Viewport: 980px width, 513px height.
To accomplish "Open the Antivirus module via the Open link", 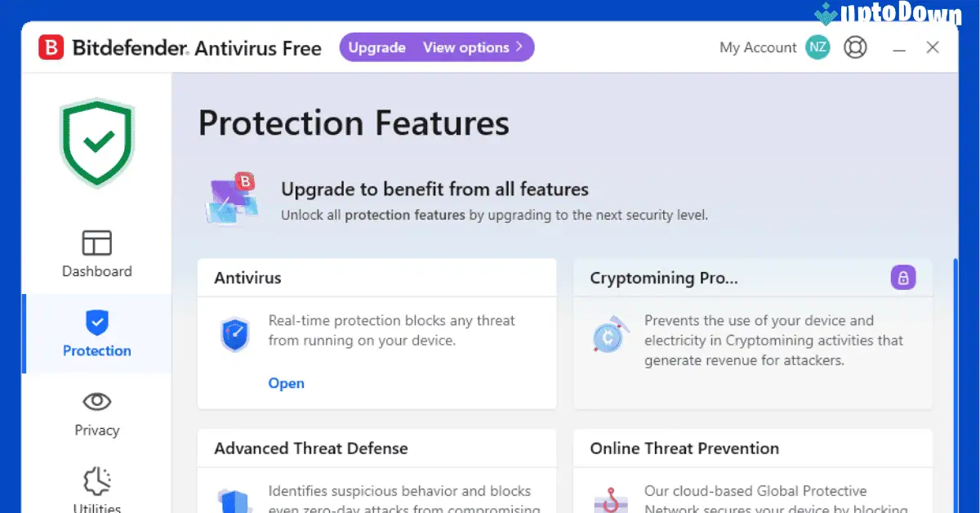I will pos(286,383).
